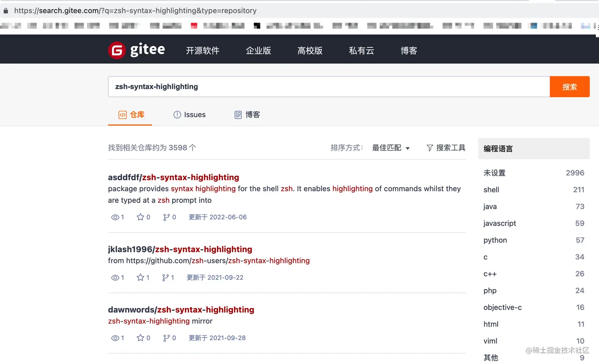Click watch eye icon for dawnwords repo

click(x=115, y=338)
